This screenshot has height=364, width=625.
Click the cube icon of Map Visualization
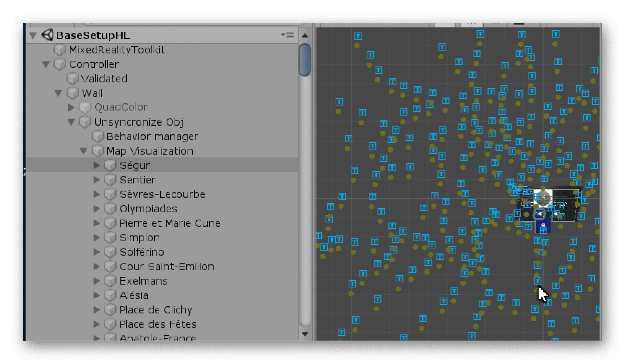click(x=98, y=151)
